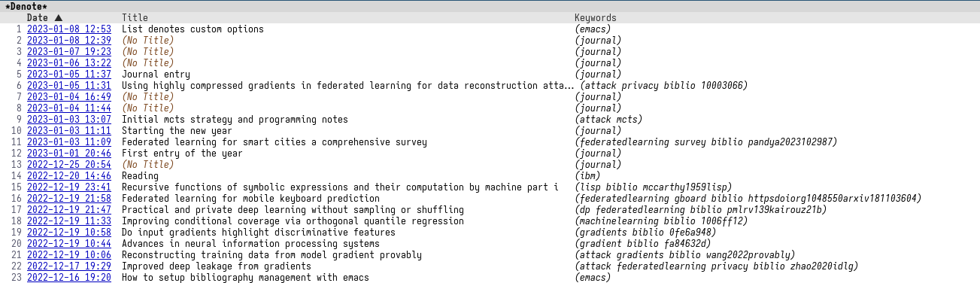
Task: Select title 'Initial mcts strategy and programming notes'
Action: 235,119
